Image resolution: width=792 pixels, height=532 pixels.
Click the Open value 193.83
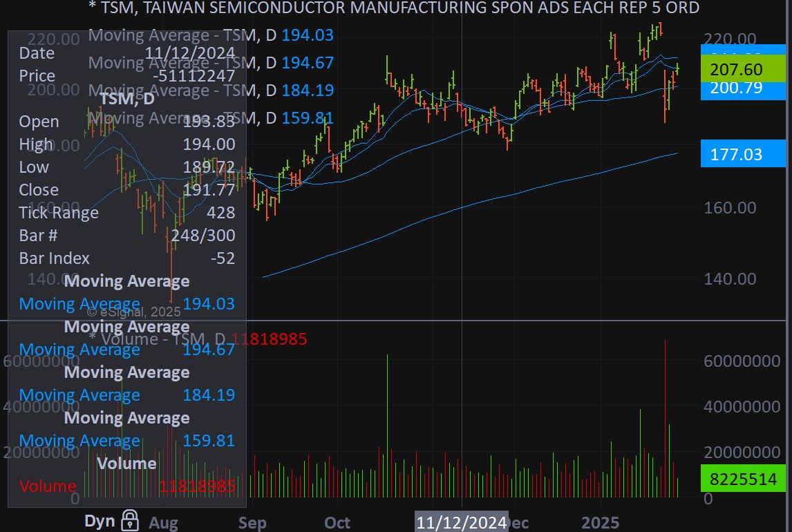[209, 121]
